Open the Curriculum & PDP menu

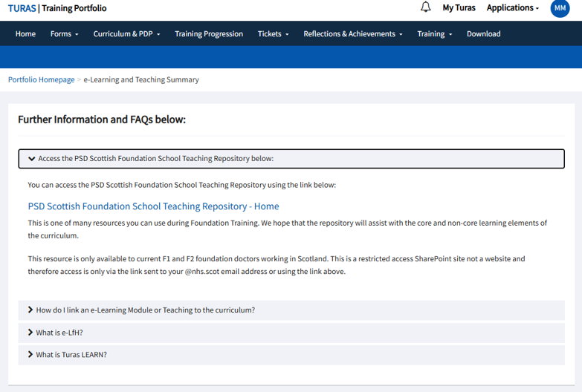pos(126,33)
